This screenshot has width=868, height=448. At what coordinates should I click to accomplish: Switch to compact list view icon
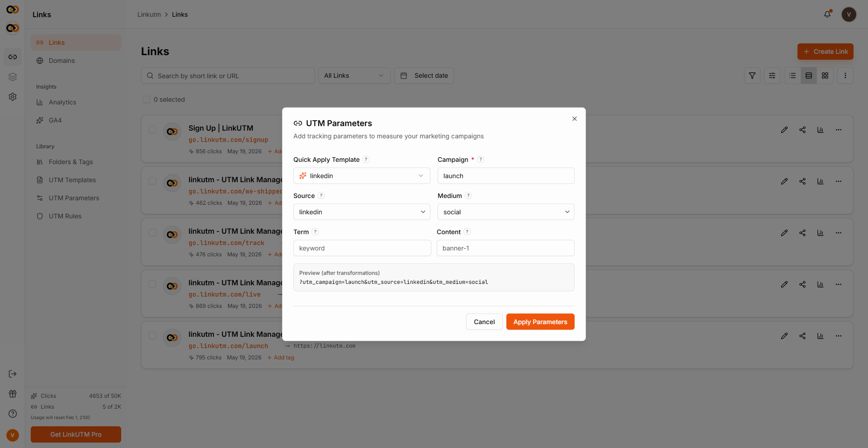click(793, 75)
